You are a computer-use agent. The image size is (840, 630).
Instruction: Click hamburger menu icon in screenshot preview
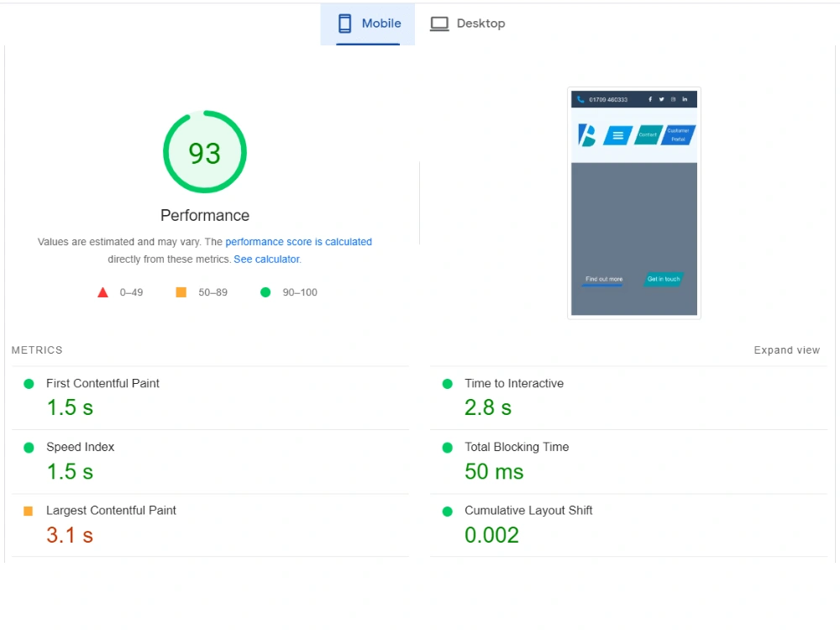tap(617, 135)
